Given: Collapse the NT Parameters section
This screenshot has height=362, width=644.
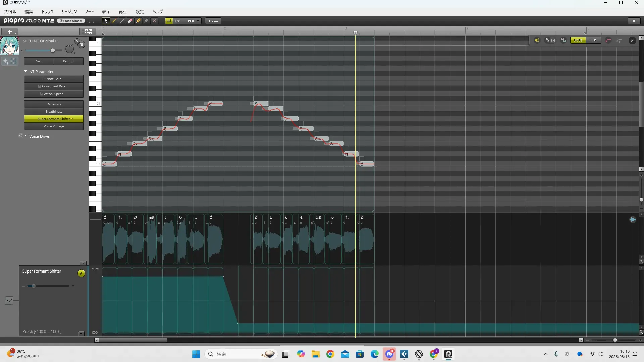Looking at the screenshot, I should 26,71.
